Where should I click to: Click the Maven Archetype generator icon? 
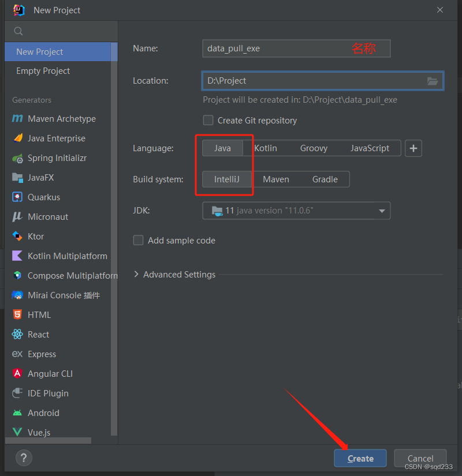click(x=17, y=118)
